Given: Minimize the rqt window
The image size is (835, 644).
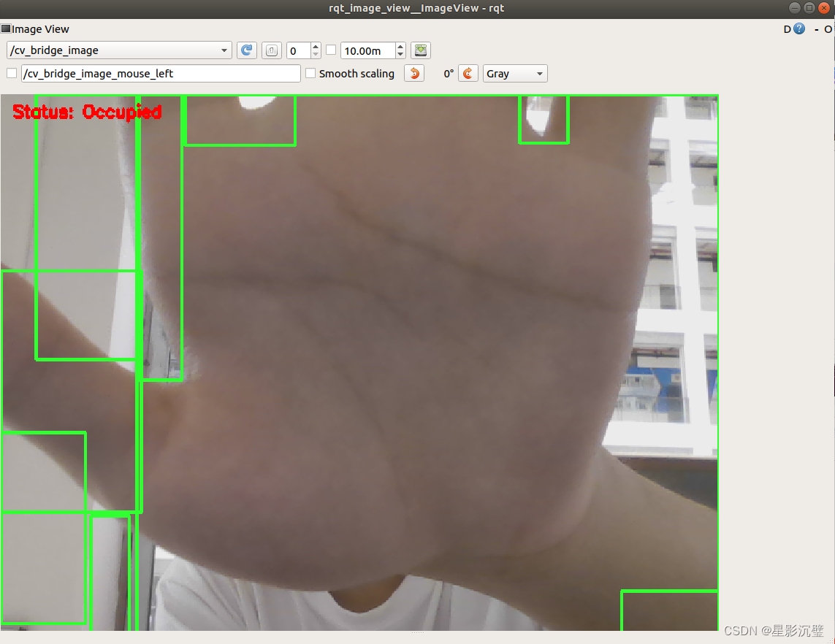Looking at the screenshot, I should (x=795, y=8).
